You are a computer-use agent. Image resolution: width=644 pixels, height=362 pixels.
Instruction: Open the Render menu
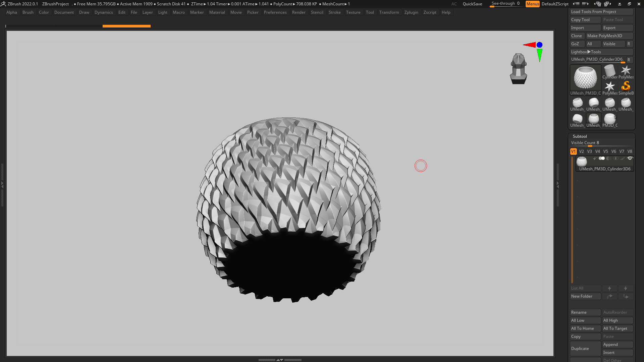299,12
